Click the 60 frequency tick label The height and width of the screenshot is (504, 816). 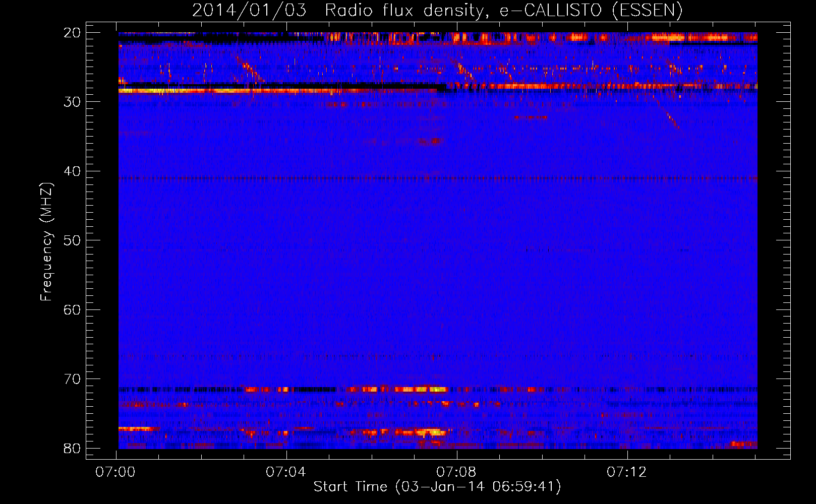point(72,309)
